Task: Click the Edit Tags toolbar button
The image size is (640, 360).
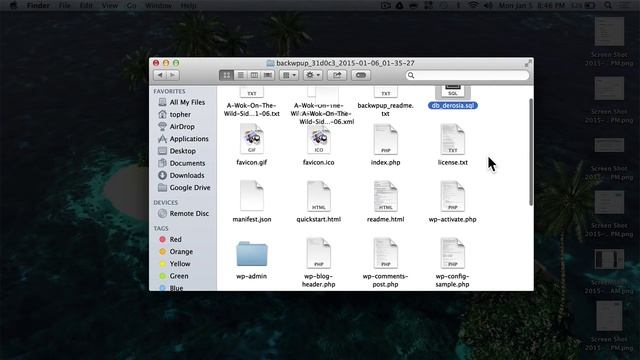Action: point(361,75)
